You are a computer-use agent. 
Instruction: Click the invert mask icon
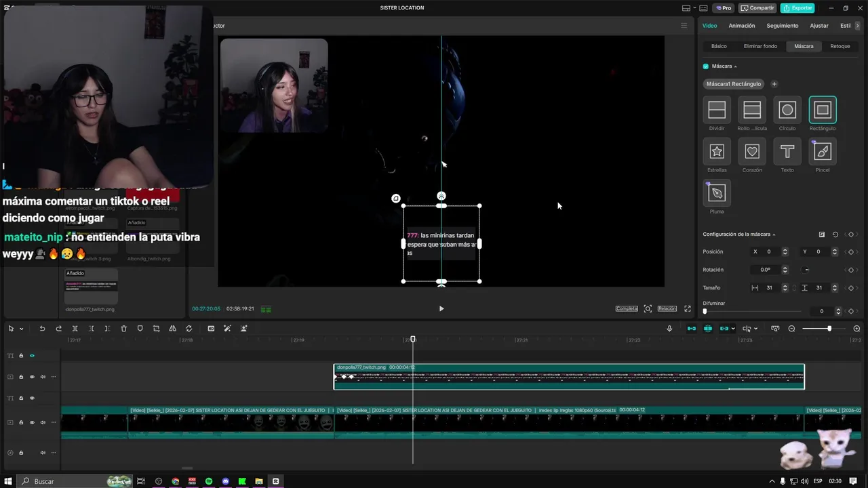tap(822, 235)
